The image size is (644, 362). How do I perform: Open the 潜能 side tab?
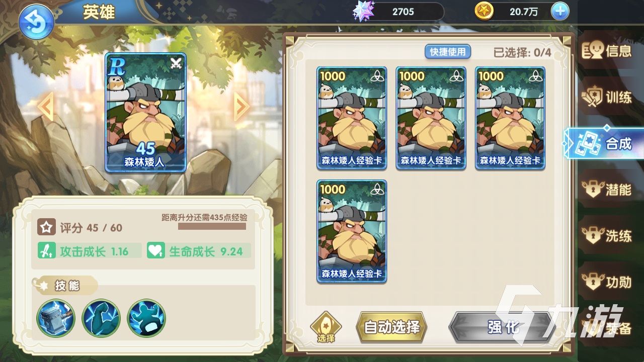(x=607, y=190)
